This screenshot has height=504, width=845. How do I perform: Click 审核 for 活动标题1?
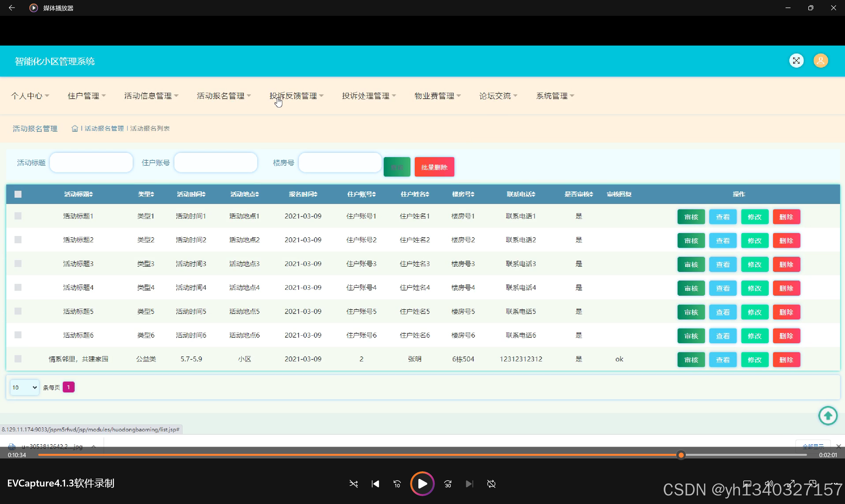[691, 217]
